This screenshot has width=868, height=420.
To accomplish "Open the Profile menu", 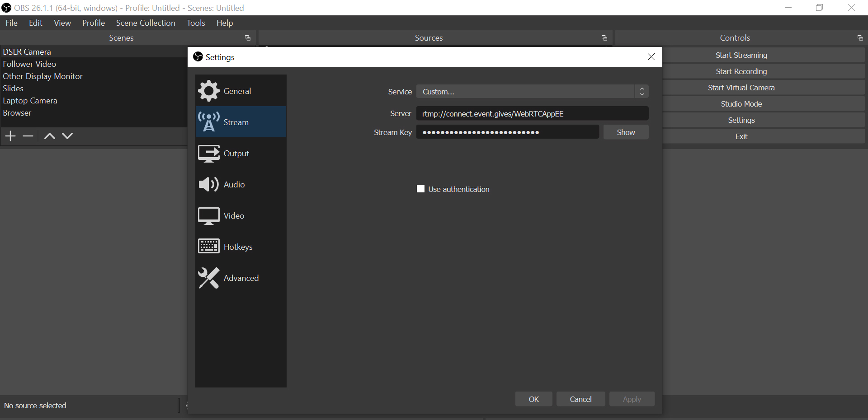I will 94,23.
